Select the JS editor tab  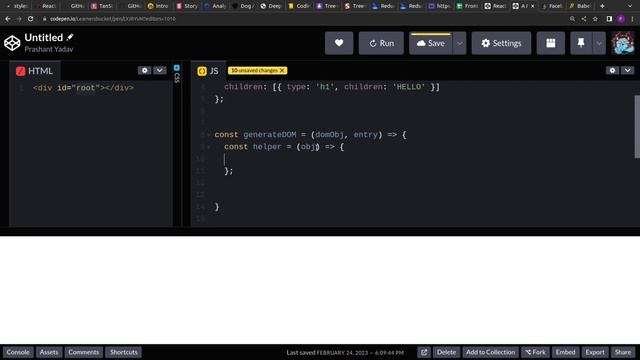point(208,71)
